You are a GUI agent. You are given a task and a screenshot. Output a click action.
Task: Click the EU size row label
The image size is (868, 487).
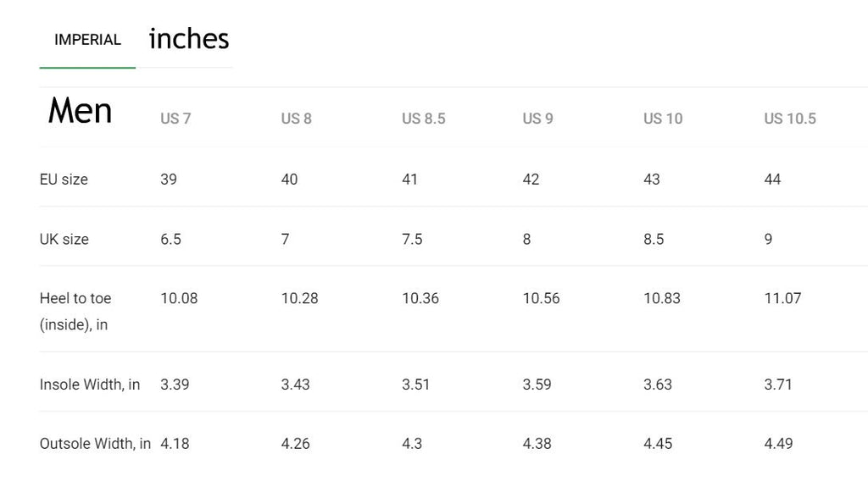point(64,180)
